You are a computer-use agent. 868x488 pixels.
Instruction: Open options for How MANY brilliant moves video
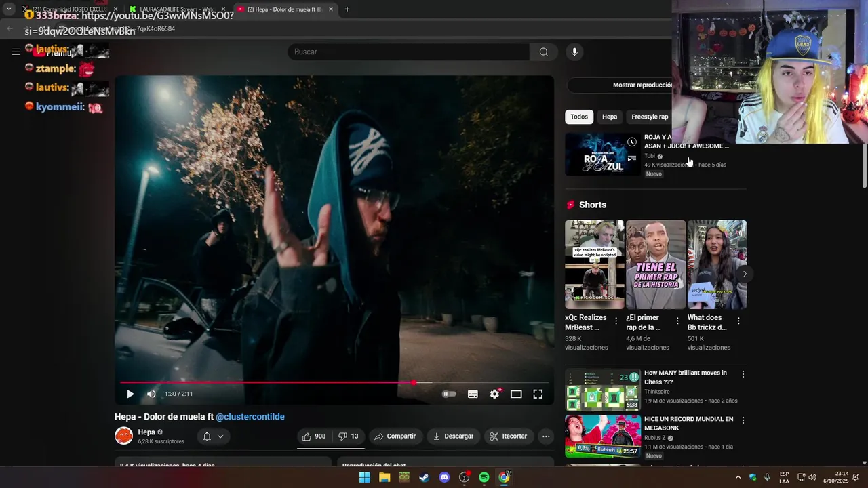[x=743, y=374]
